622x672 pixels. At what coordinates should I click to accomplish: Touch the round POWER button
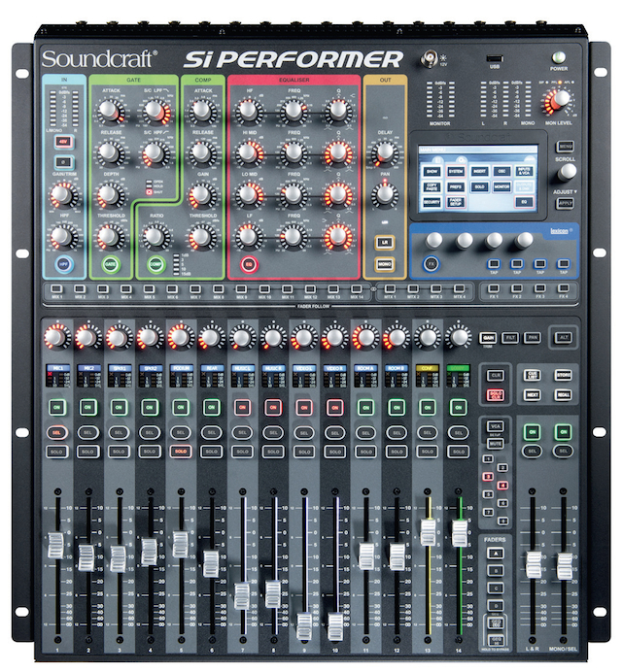click(x=558, y=58)
